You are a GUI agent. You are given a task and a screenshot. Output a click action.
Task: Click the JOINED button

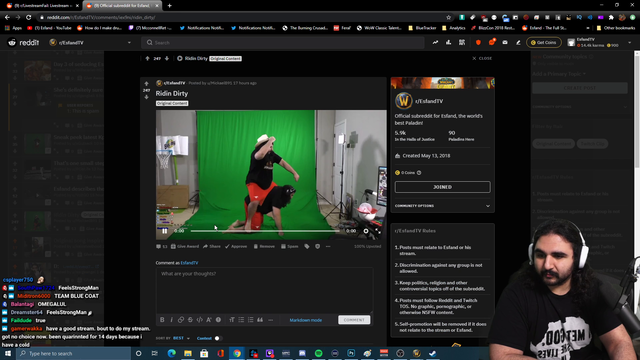click(442, 187)
